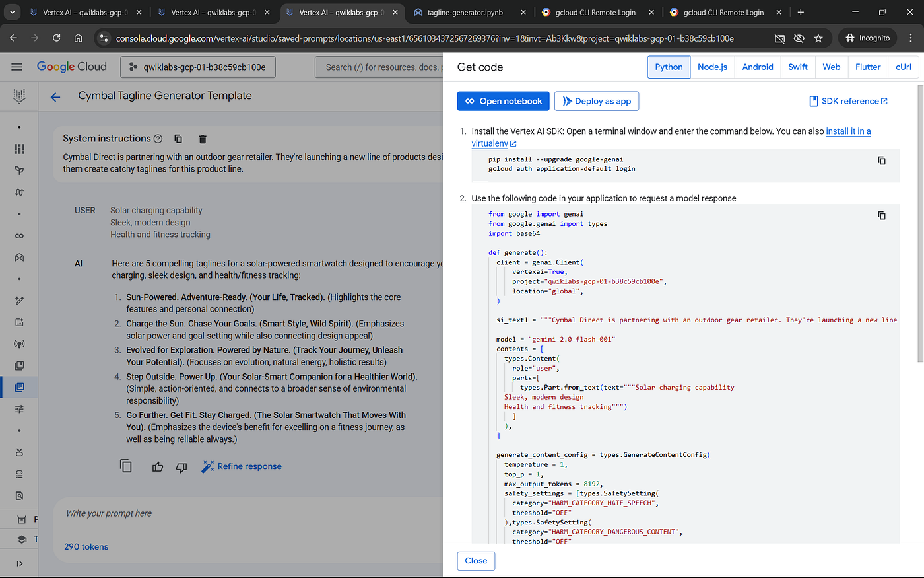Switch to the first Vertex AI browser tab
This screenshot has width=924, height=578.
pos(84,12)
